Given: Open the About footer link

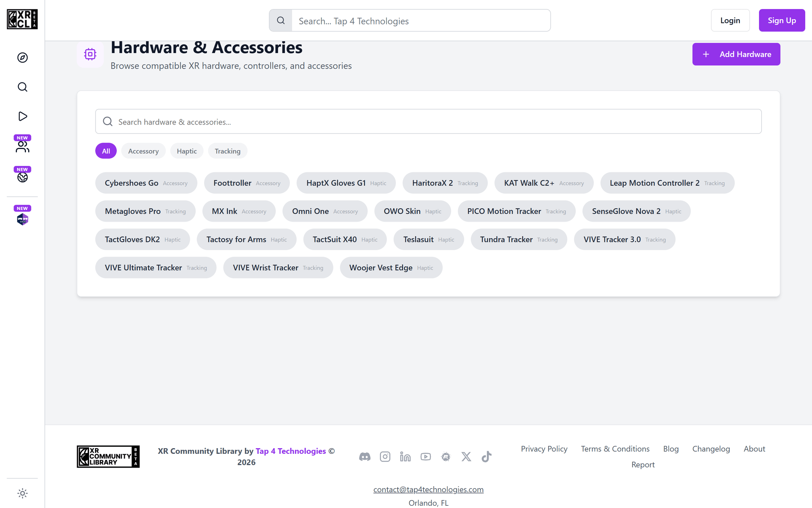Looking at the screenshot, I should tap(754, 449).
